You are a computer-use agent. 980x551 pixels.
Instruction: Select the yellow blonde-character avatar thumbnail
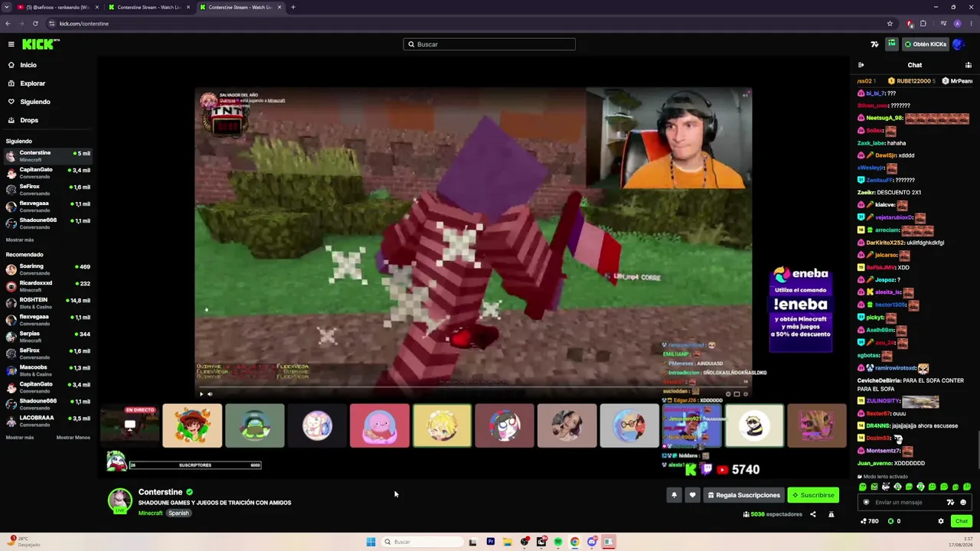pyautogui.click(x=443, y=425)
